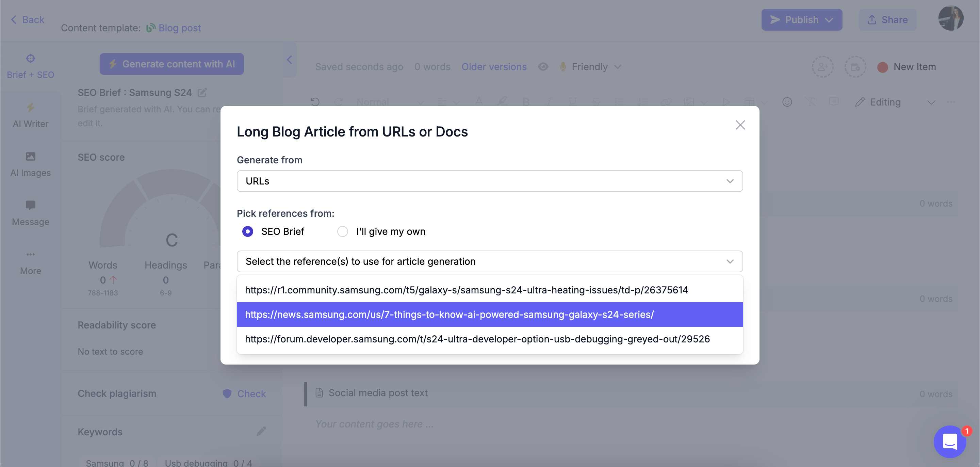980x467 pixels.
Task: Click Check plagiarism Check link
Action: click(251, 393)
